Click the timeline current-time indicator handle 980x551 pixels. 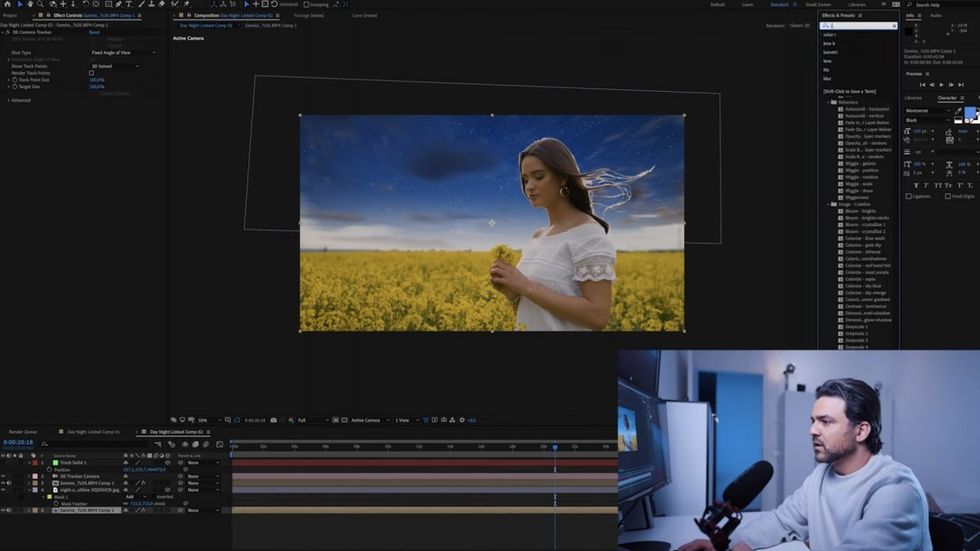click(x=554, y=447)
